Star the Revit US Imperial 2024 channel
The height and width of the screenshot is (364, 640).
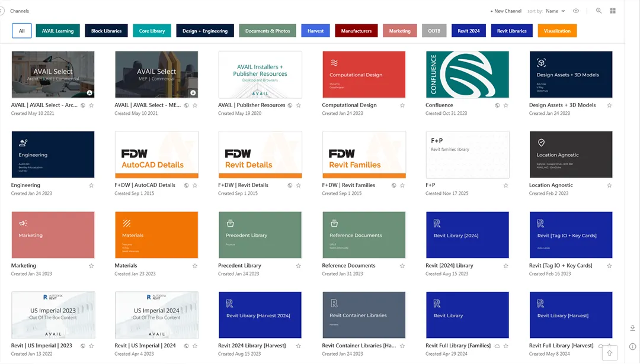click(195, 346)
